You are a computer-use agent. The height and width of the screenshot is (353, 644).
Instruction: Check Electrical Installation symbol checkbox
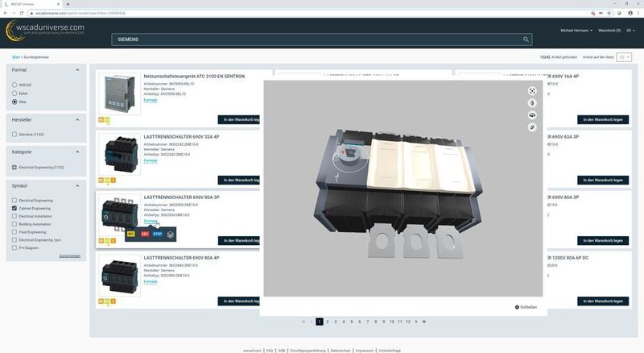[x=14, y=216]
